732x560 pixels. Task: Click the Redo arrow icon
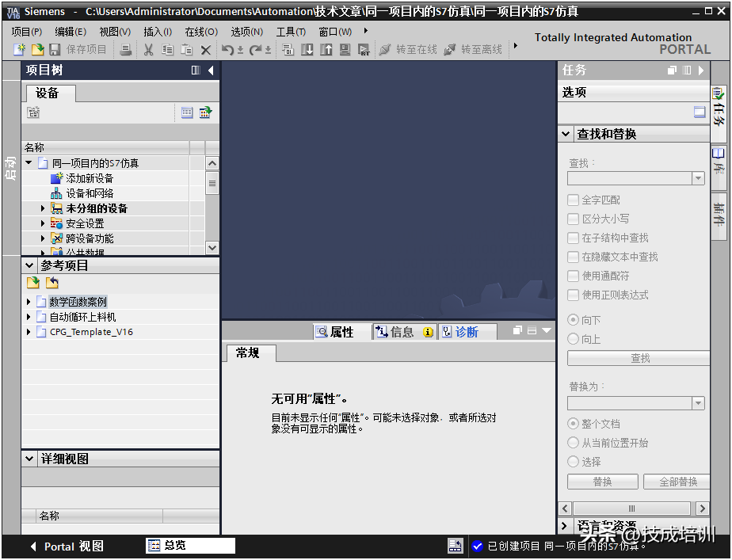click(255, 49)
